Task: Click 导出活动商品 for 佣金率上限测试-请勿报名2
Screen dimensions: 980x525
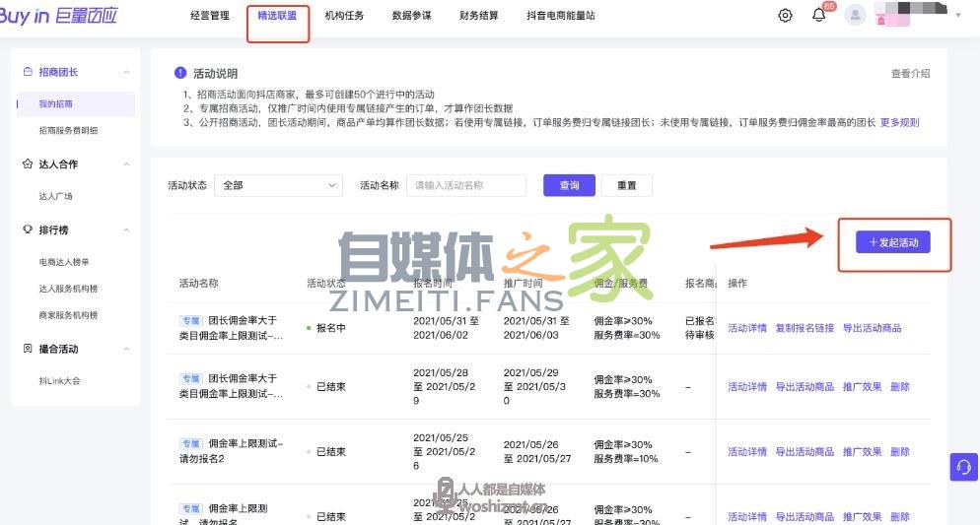Action: [805, 451]
